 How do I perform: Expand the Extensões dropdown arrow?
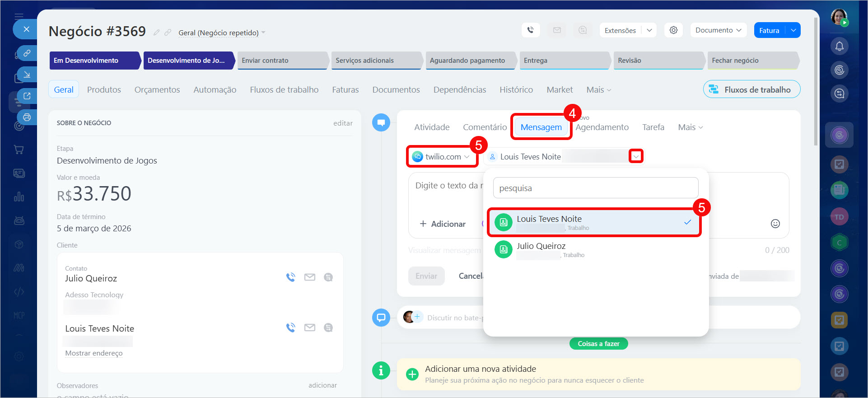point(649,30)
